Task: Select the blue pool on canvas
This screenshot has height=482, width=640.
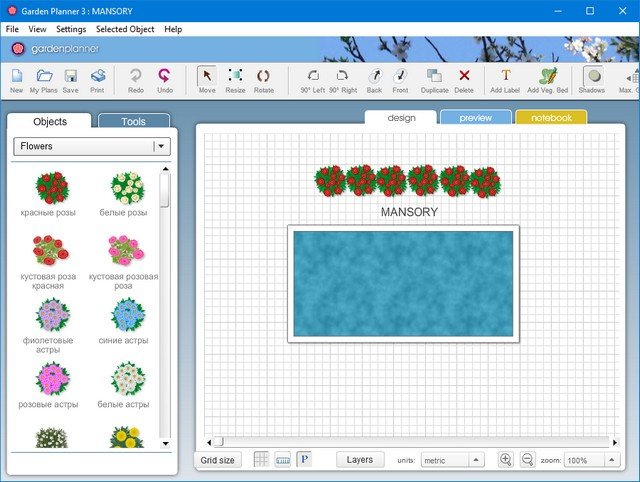Action: pyautogui.click(x=403, y=284)
